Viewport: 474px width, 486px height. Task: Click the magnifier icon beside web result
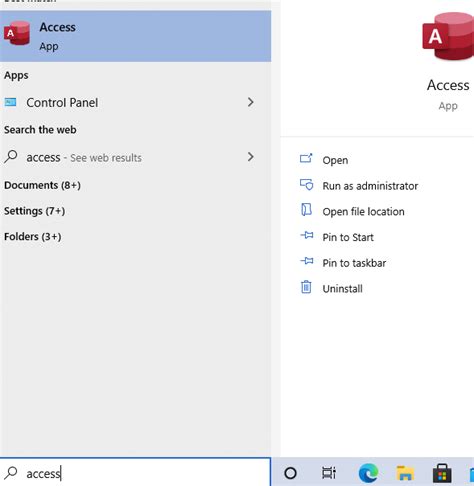tap(11, 157)
